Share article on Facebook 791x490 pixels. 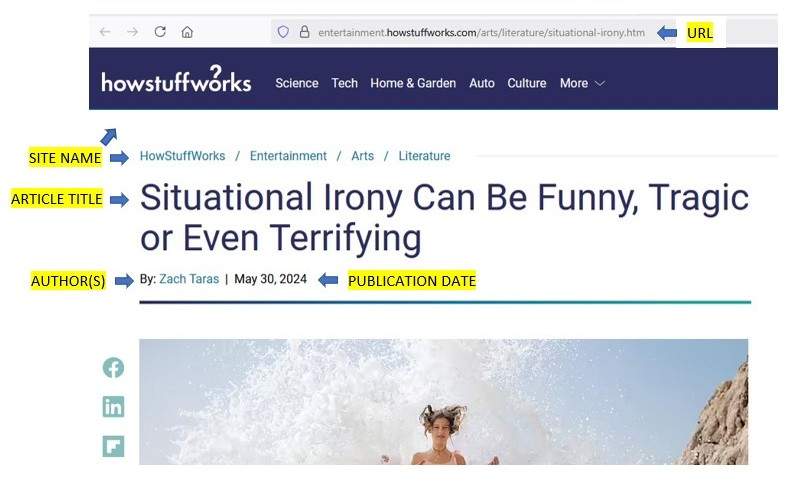click(114, 368)
